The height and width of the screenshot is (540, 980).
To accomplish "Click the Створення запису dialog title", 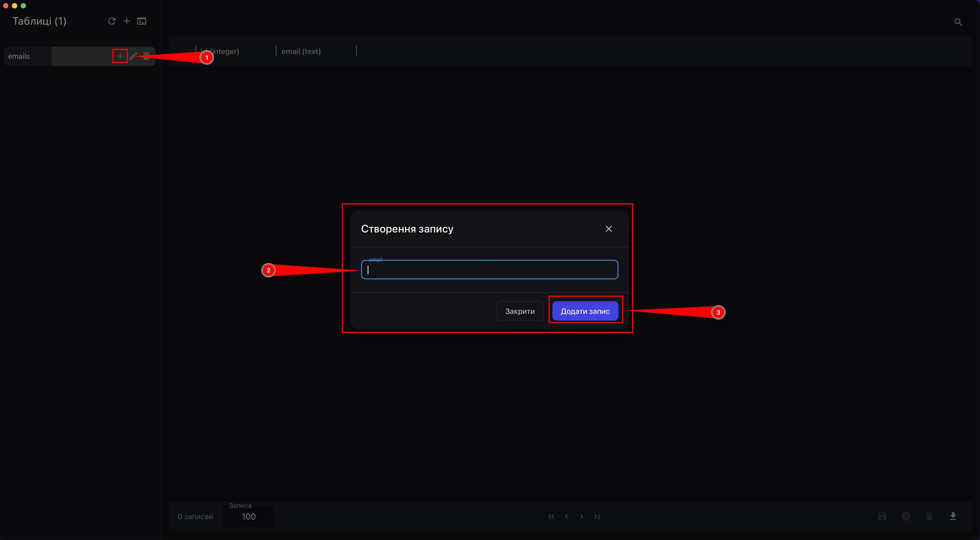I will point(407,229).
